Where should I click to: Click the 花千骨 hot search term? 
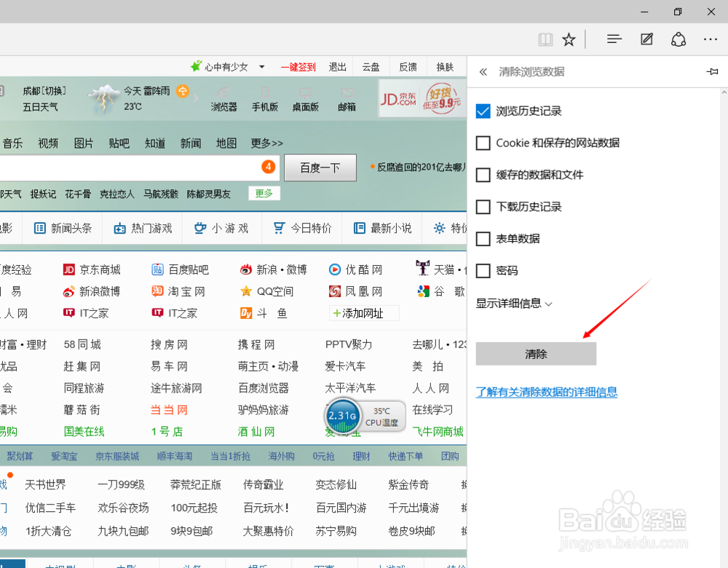(x=78, y=194)
